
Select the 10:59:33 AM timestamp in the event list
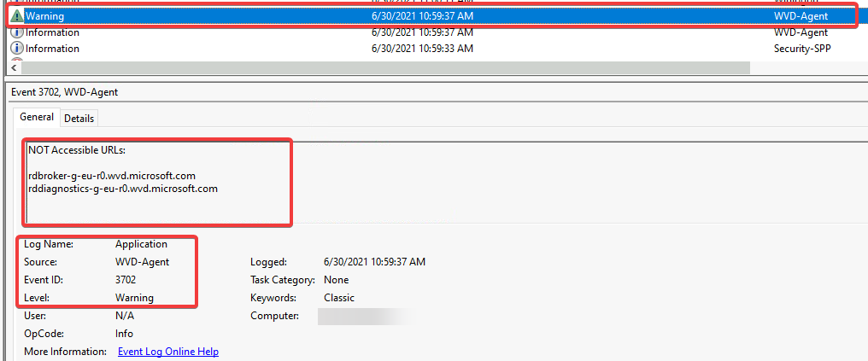click(x=422, y=49)
